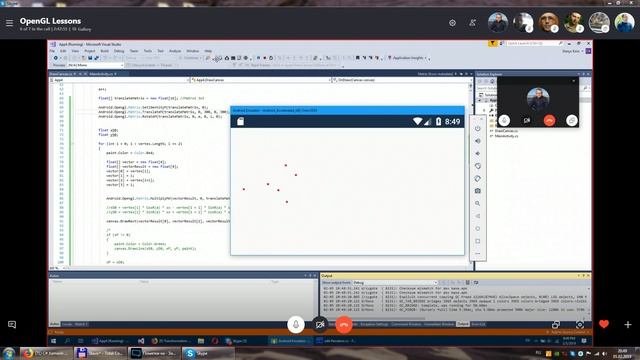Open the View menu in Visual Studio
The height and width of the screenshot is (360, 640).
pyautogui.click(x=75, y=51)
